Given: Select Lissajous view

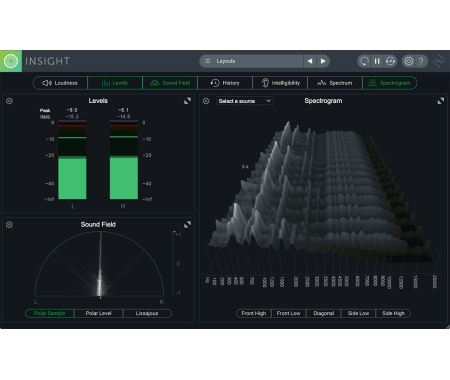Looking at the screenshot, I should tap(147, 313).
